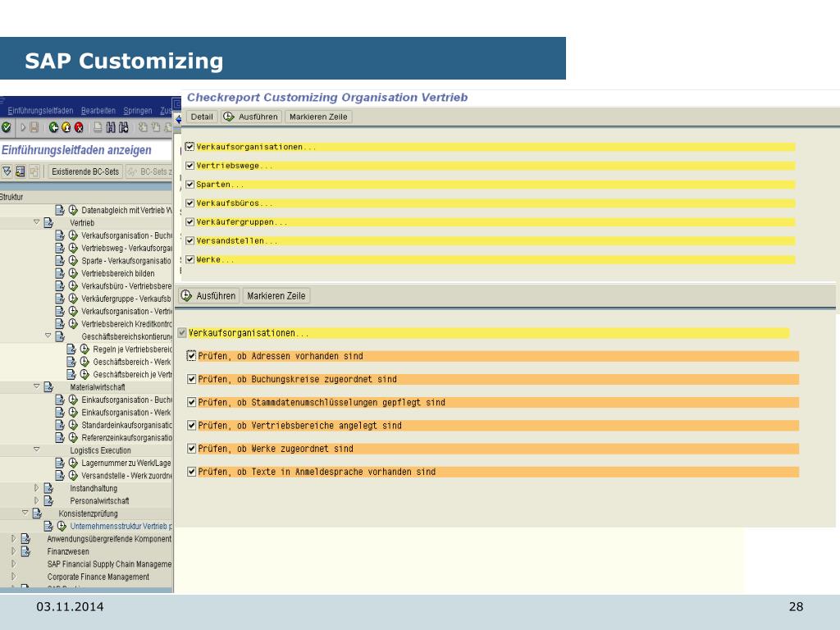This screenshot has width=840, height=630.
Task: Uncheck Prüfen, ob Werke zugeordnet sind
Action: [x=191, y=449]
